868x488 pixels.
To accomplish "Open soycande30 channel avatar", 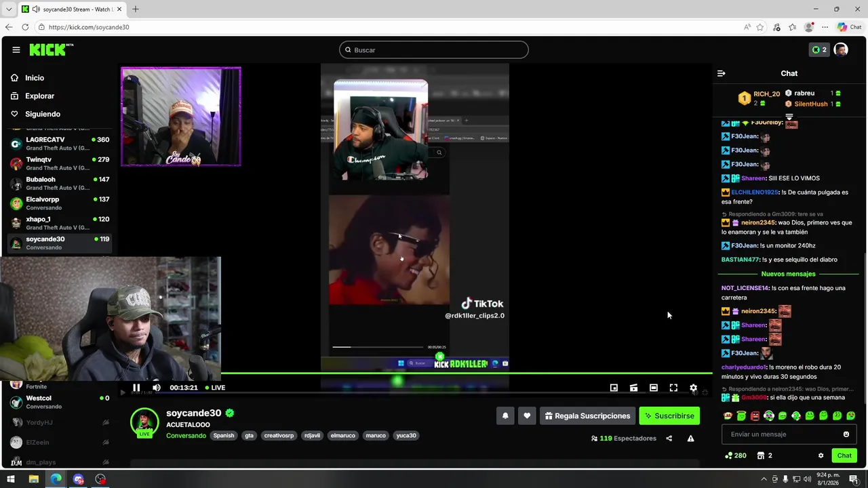I will pos(144,422).
